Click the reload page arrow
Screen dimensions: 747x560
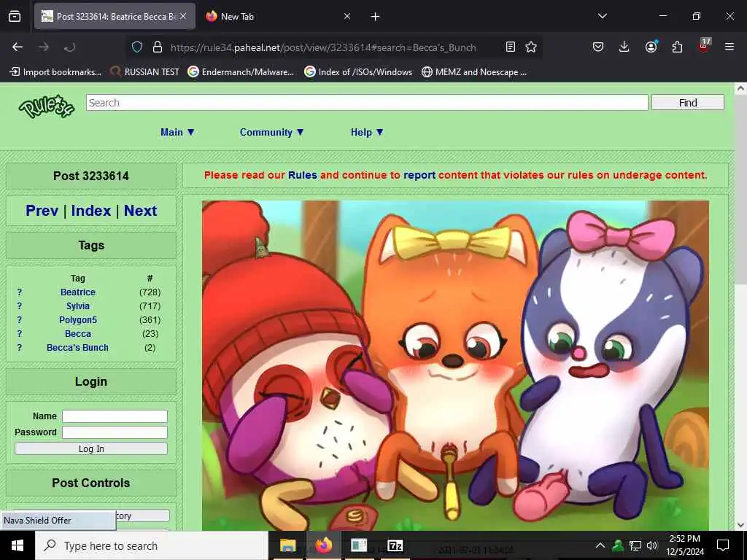click(70, 47)
